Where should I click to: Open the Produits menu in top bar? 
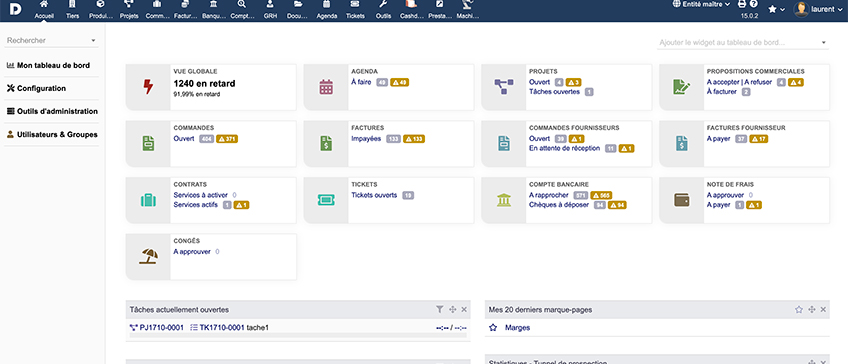pos(101,10)
